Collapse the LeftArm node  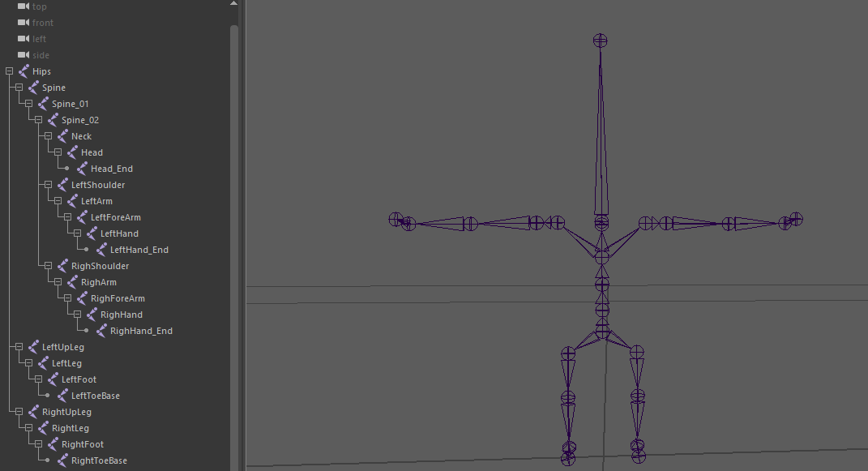(58, 201)
